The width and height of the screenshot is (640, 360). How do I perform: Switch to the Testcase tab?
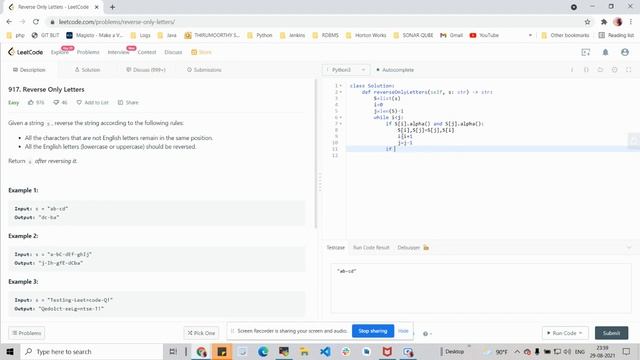click(336, 247)
